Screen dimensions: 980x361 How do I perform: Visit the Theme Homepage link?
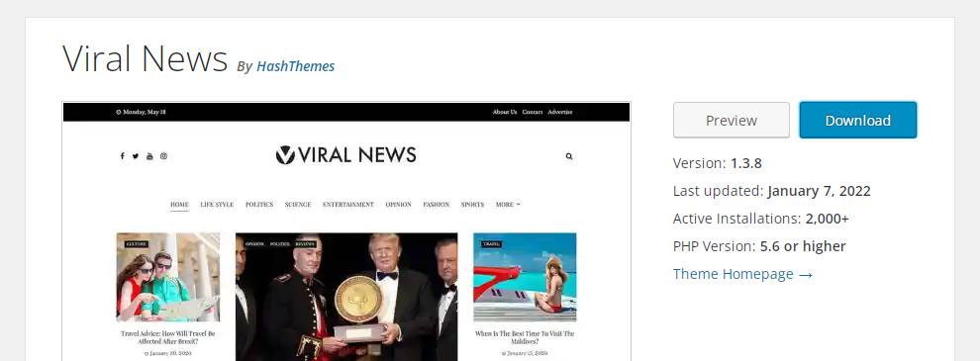click(742, 274)
